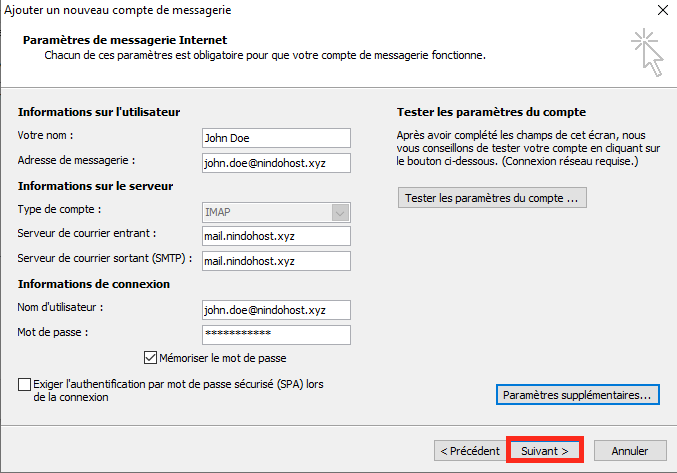Click the Adresse de messagerie field

pos(275,161)
